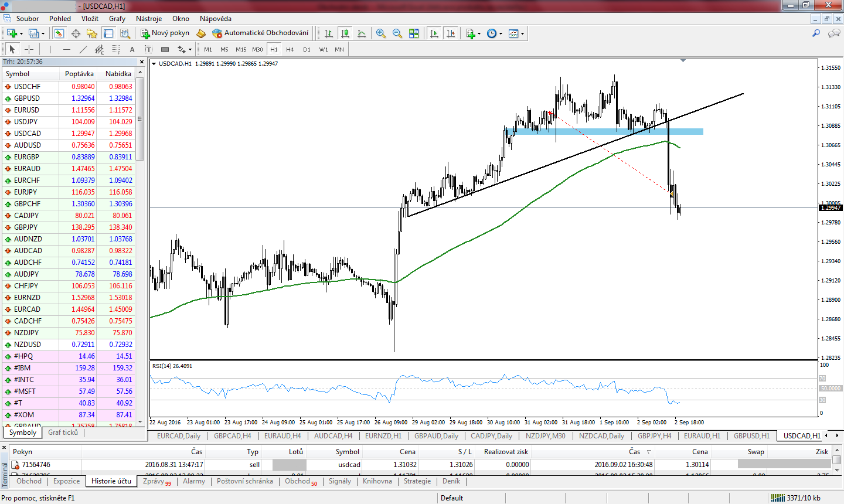Toggle candlestick chart mode

click(345, 33)
